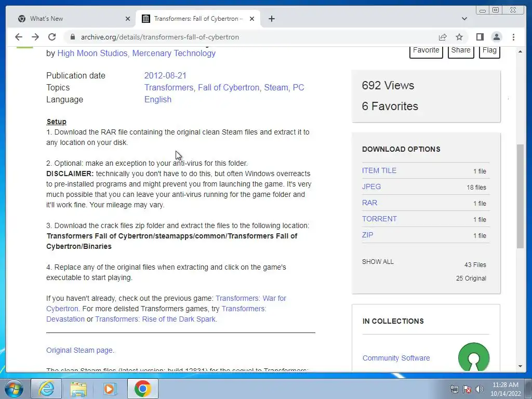
Task: Click the 43 Files count text
Action: coord(475,265)
